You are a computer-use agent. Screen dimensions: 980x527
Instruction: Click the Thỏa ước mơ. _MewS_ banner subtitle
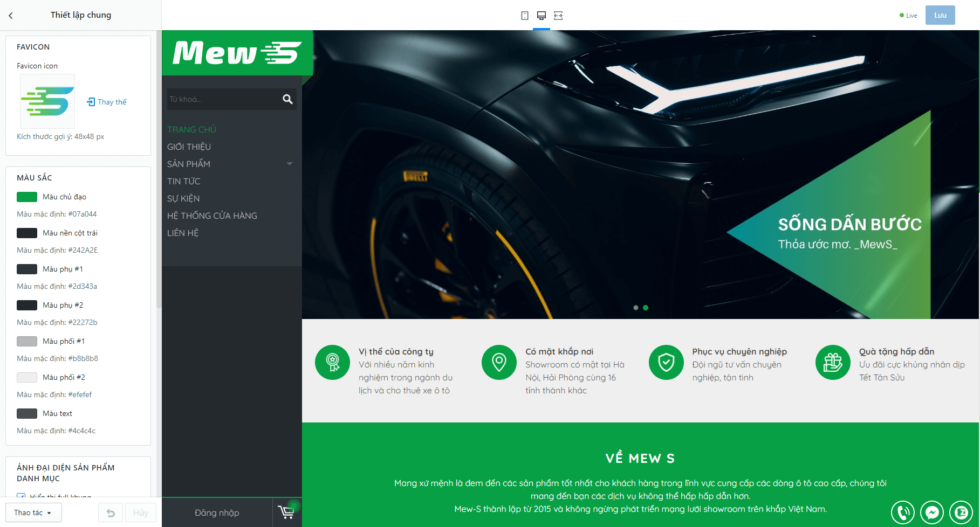[x=838, y=244]
